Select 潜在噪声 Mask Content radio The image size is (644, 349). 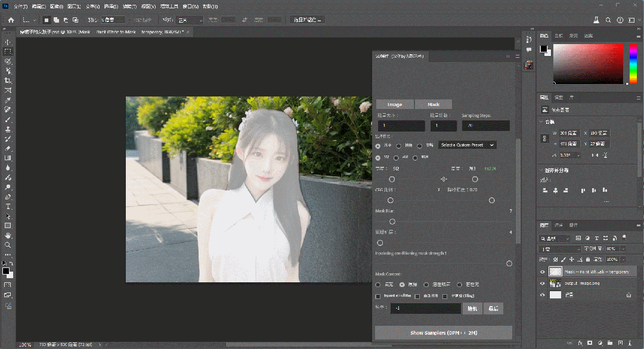click(x=426, y=285)
